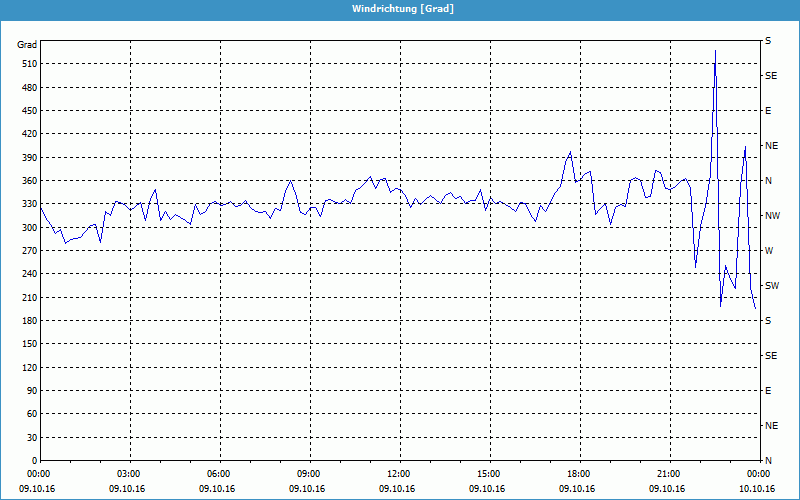Select the 450 tick on the y-axis
This screenshot has height=500, width=800.
point(27,111)
